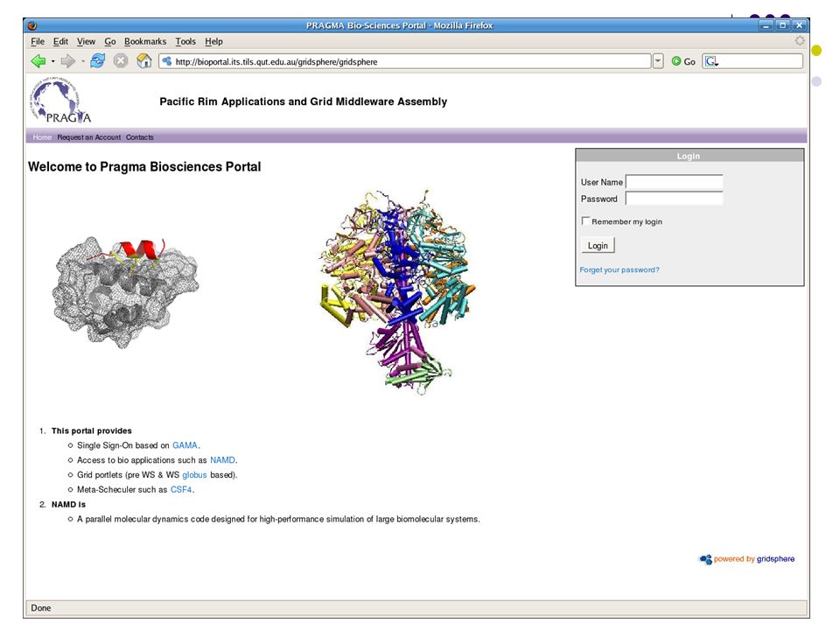Follow the Forget your password link
840x630 pixels.
[x=619, y=269]
